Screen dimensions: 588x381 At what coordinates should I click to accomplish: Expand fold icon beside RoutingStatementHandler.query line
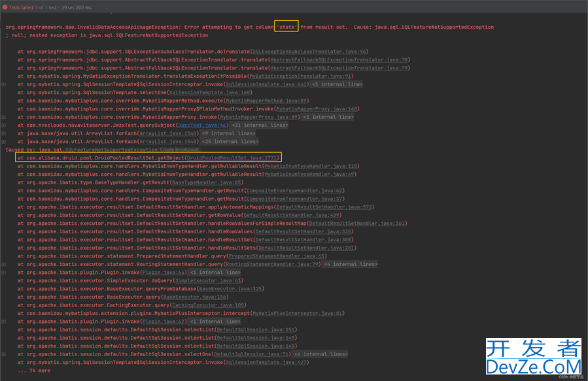(4, 264)
